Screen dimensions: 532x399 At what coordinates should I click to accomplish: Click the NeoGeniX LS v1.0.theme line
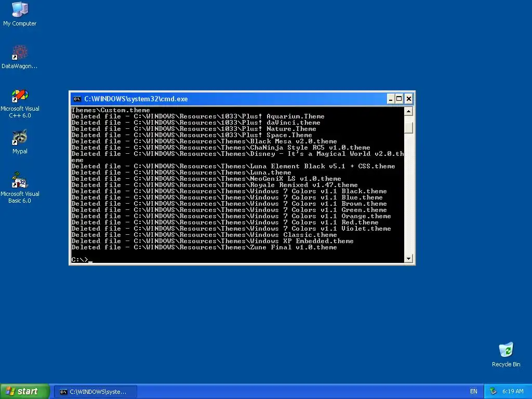[206, 179]
